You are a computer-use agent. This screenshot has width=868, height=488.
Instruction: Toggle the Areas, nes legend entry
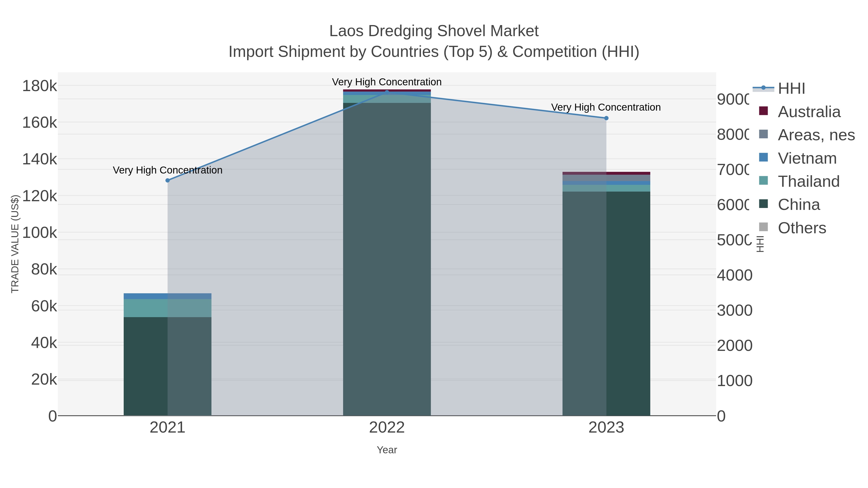[807, 135]
